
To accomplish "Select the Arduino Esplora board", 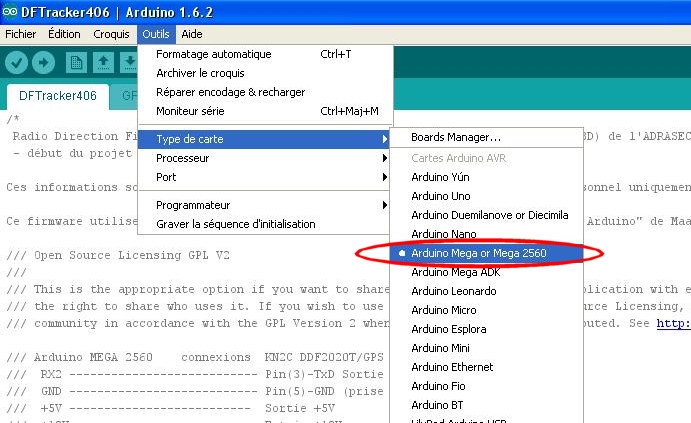I will point(487,329).
